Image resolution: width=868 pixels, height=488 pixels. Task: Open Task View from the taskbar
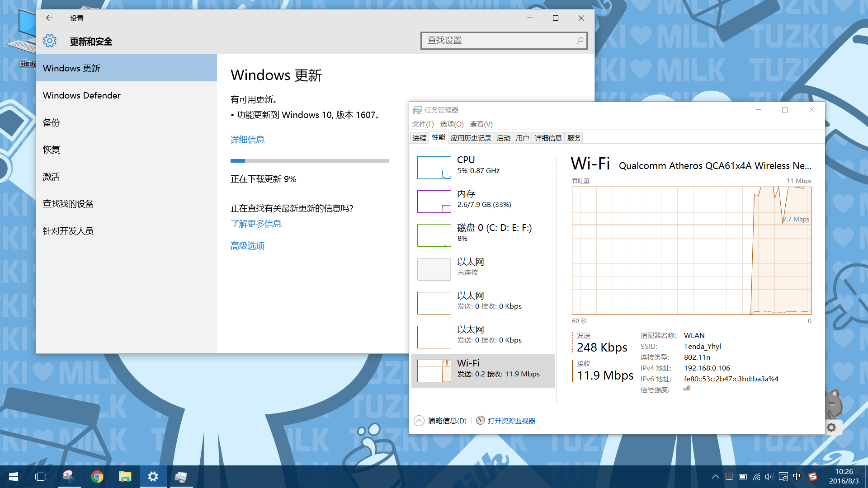tap(41, 477)
